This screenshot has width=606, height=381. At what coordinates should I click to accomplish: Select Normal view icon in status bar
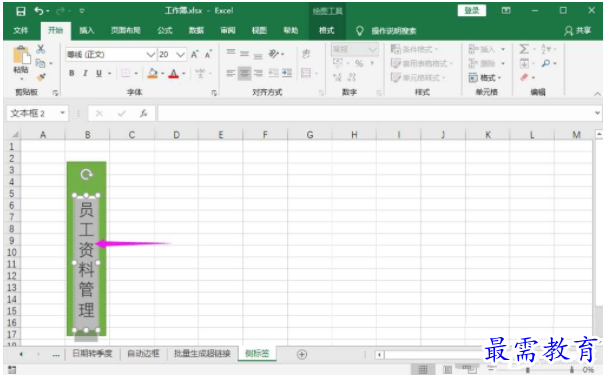(423, 370)
